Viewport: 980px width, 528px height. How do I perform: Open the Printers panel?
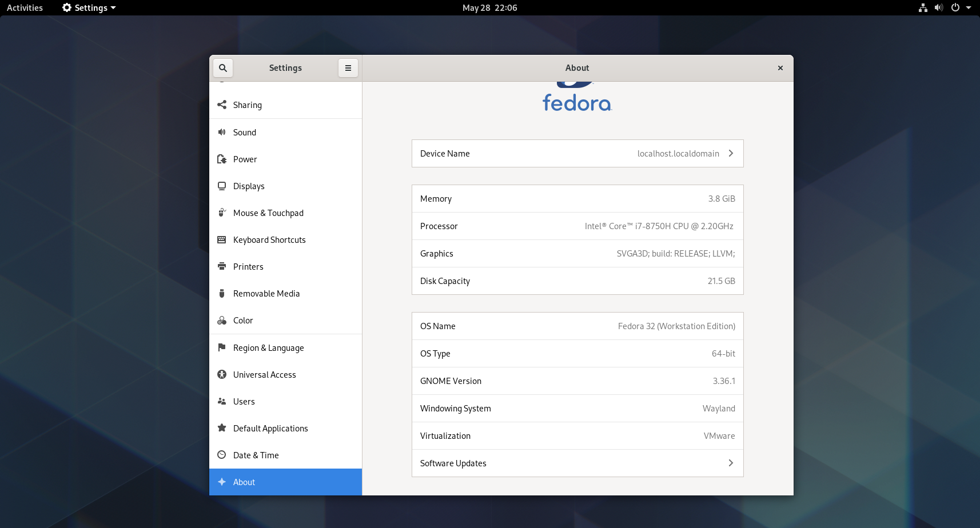point(285,266)
